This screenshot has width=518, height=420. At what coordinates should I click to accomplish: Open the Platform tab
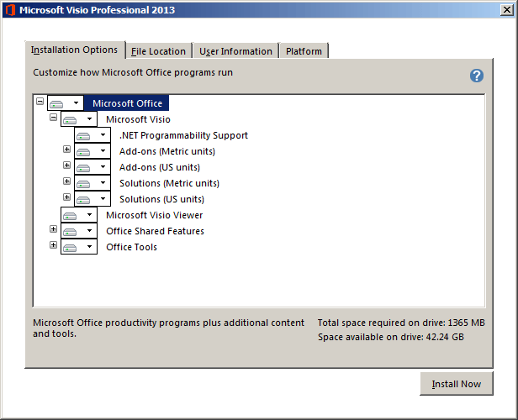click(304, 51)
